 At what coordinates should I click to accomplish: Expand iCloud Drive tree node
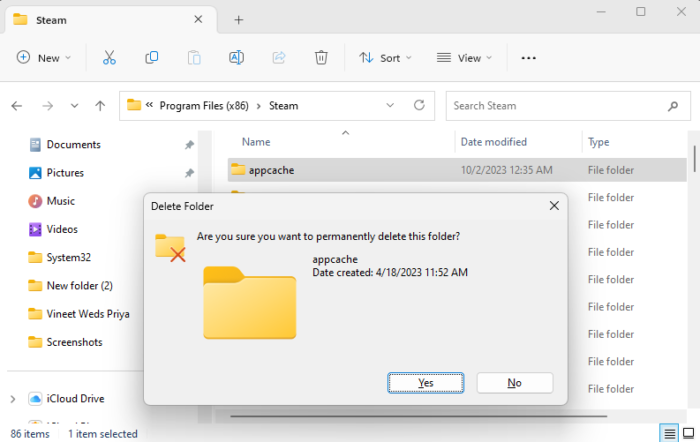(x=13, y=399)
